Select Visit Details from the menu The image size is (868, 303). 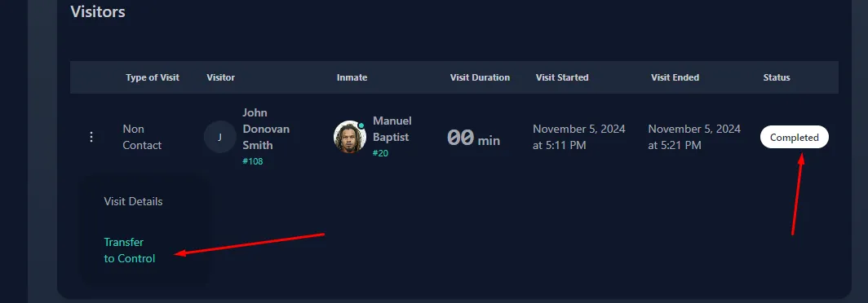pos(134,201)
